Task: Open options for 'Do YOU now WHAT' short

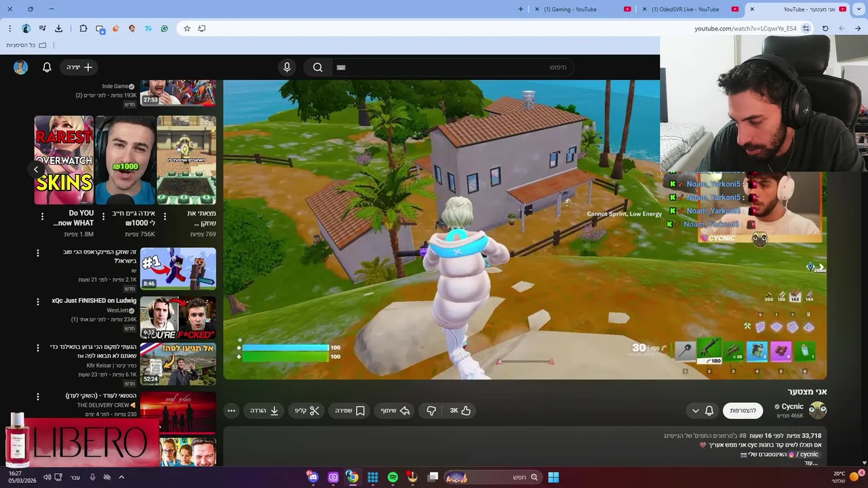Action: [42, 217]
